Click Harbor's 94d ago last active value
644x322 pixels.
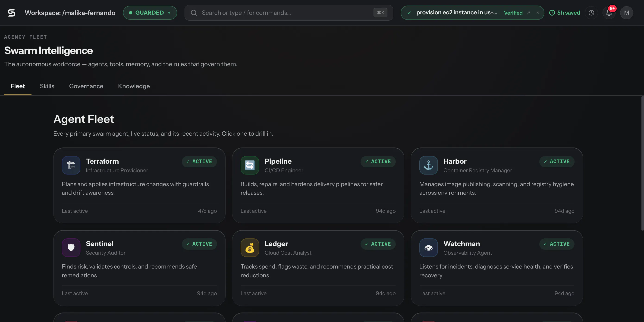point(565,211)
